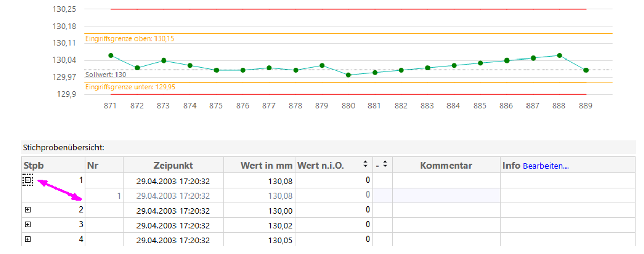Select the Wert in mm column header
Viewport: 644px width, 254px height.
(259, 165)
